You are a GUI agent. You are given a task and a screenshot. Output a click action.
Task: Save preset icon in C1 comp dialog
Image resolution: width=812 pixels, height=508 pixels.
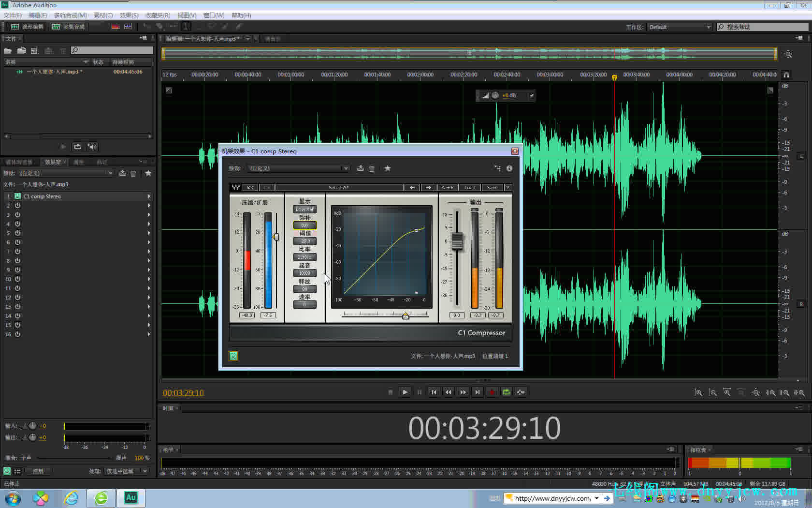(x=360, y=168)
